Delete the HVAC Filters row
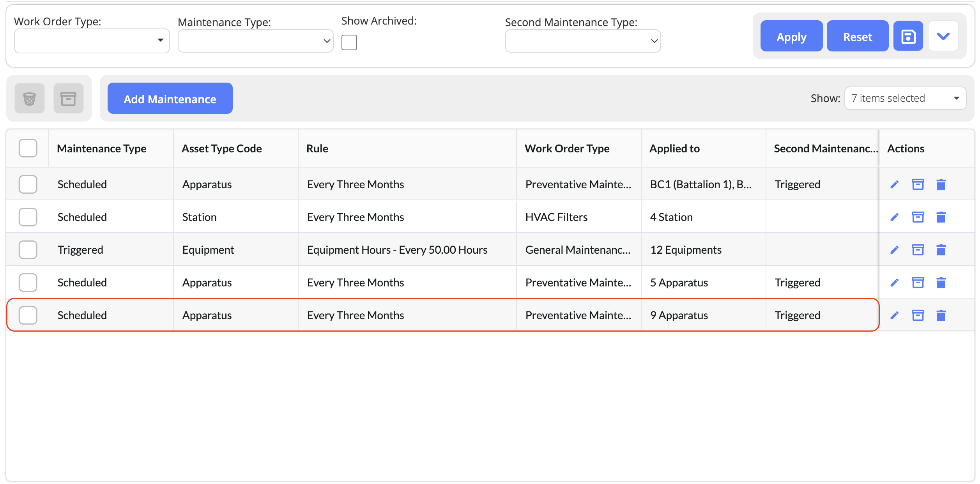 941,217
